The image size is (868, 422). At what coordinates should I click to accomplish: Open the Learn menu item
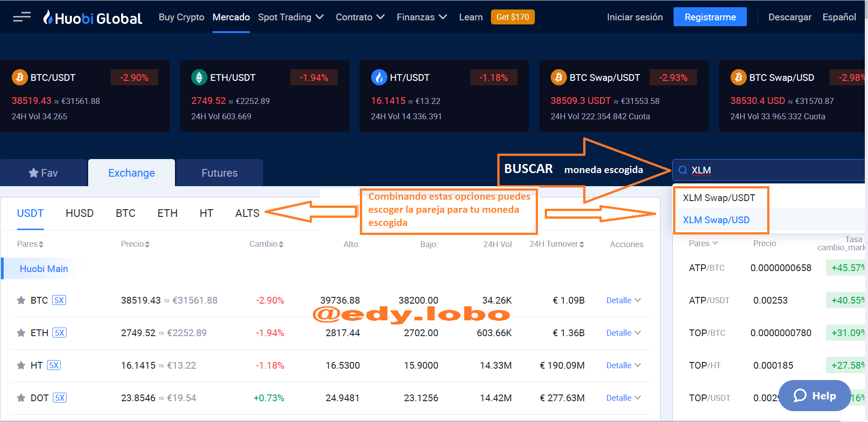471,17
